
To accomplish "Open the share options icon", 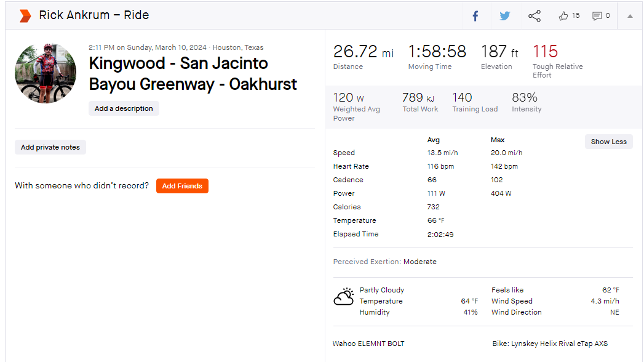I will (535, 16).
